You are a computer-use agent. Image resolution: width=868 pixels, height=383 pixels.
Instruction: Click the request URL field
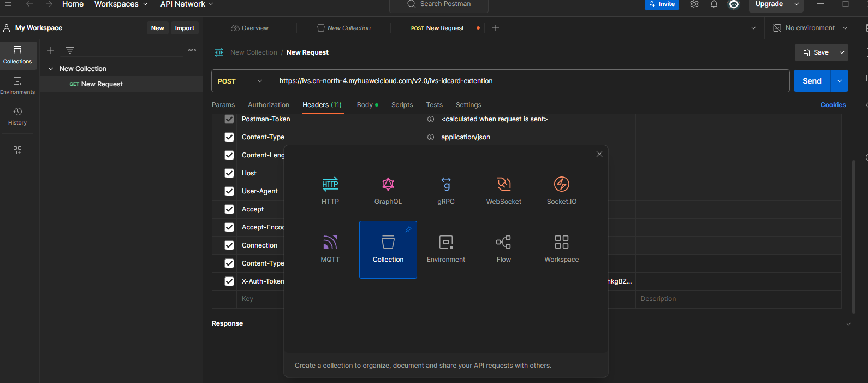tap(531, 81)
